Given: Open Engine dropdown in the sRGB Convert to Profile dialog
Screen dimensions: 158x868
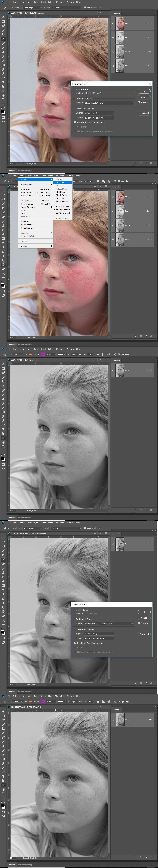Looking at the screenshot, I should point(99,113).
